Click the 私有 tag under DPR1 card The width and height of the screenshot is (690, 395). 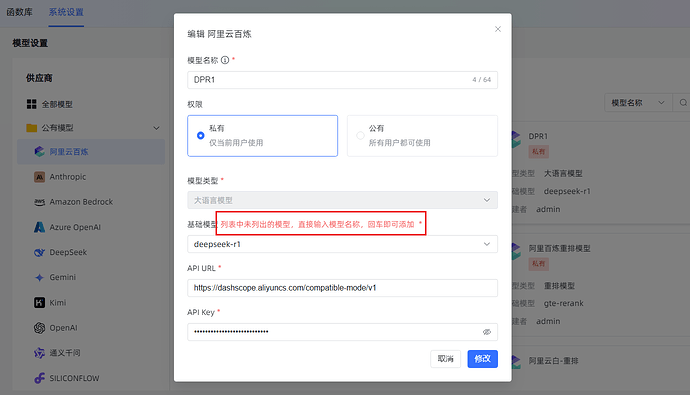[x=538, y=152]
